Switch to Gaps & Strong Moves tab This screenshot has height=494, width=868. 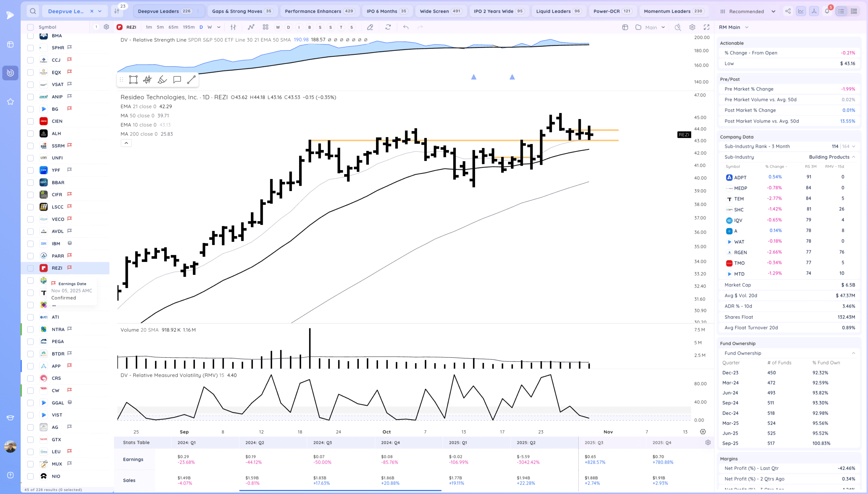(x=242, y=11)
